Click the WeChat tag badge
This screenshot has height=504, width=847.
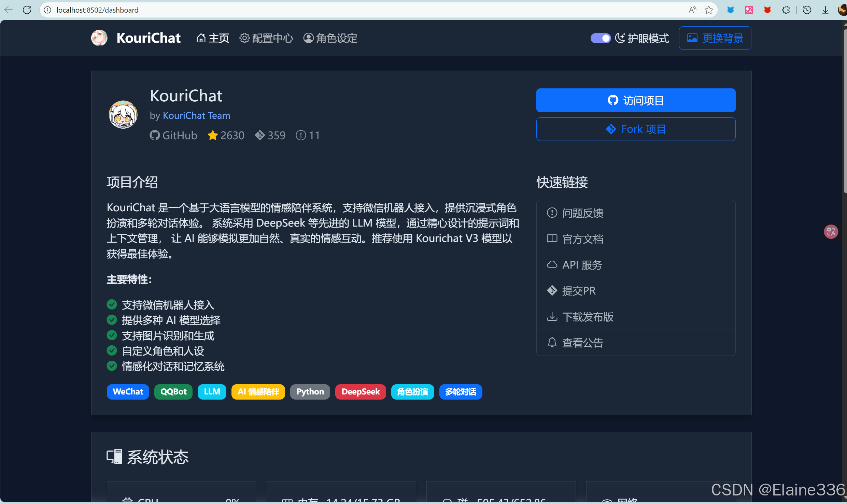pos(128,392)
